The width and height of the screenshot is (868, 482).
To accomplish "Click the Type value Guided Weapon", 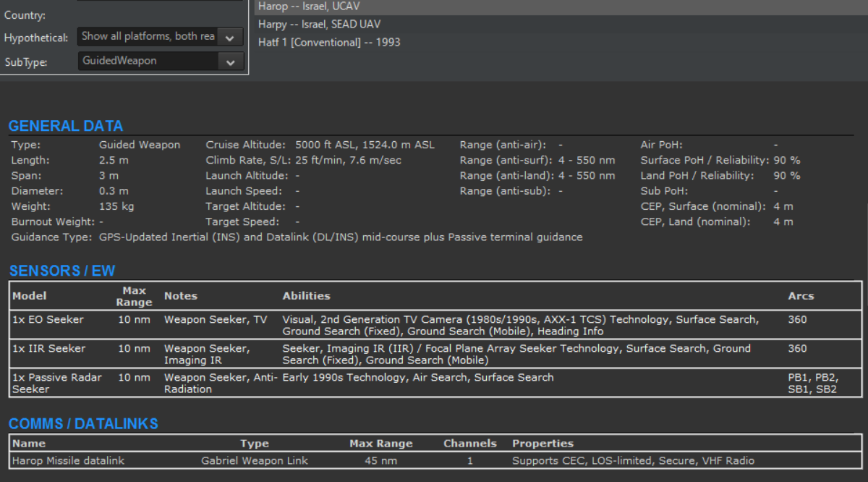I will click(140, 145).
